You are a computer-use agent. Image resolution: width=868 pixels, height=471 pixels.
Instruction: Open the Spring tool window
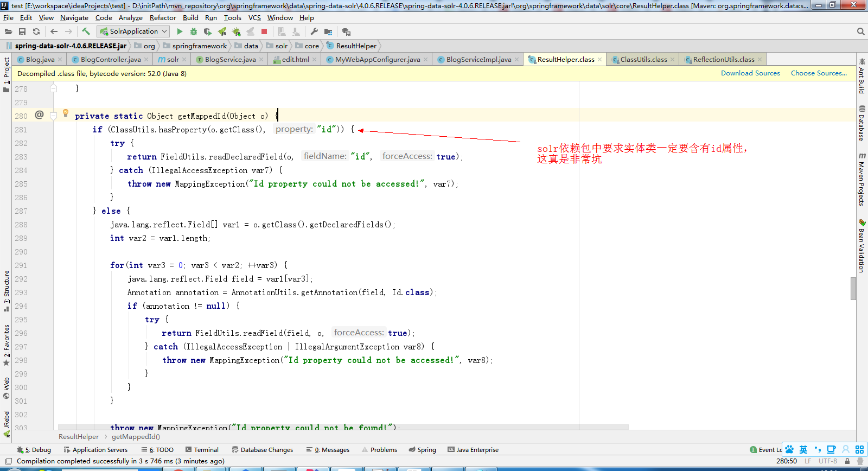[x=423, y=450]
